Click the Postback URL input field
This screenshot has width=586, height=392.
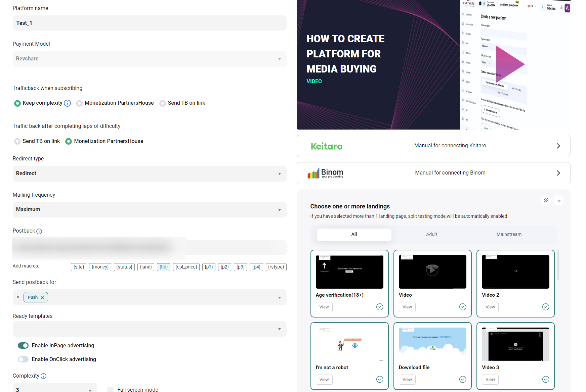pyautogui.click(x=150, y=248)
